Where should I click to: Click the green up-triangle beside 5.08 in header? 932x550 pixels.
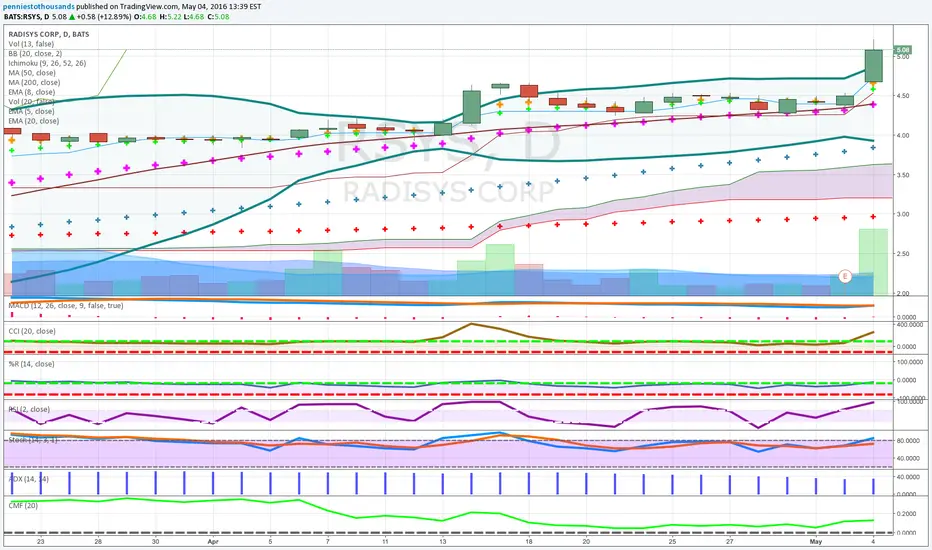[x=72, y=17]
